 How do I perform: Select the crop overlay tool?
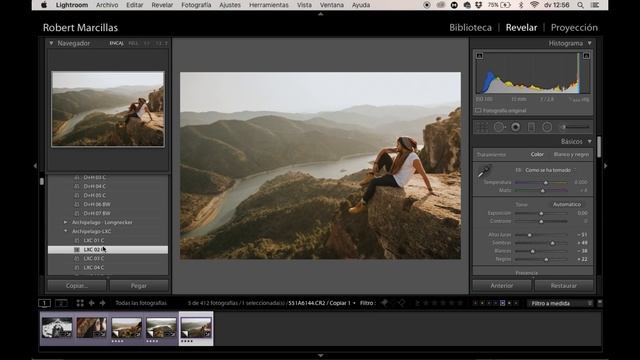[482, 127]
